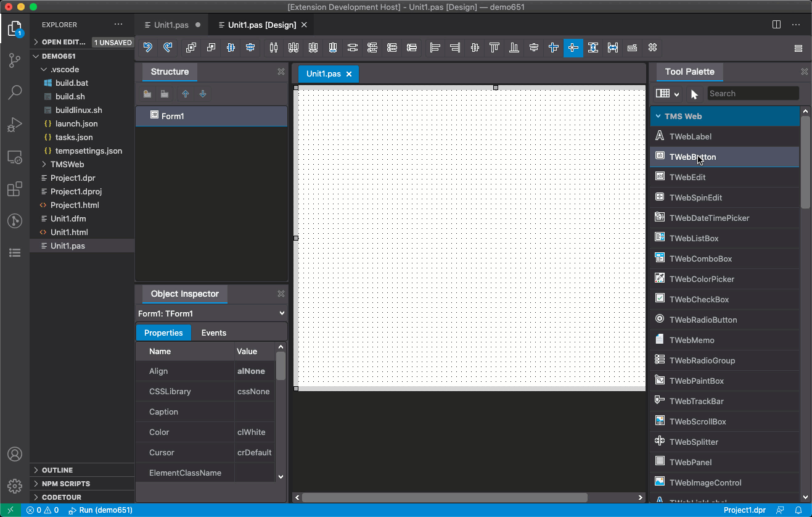Screen dimensions: 812x517
Task: Expand the TMSWeb folder
Action: coord(44,165)
